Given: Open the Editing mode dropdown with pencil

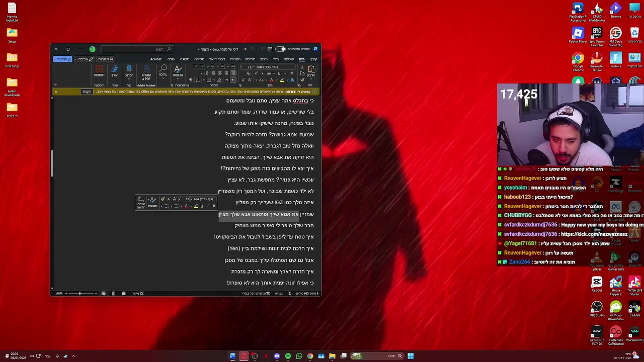Looking at the screenshot, I should click(84, 59).
